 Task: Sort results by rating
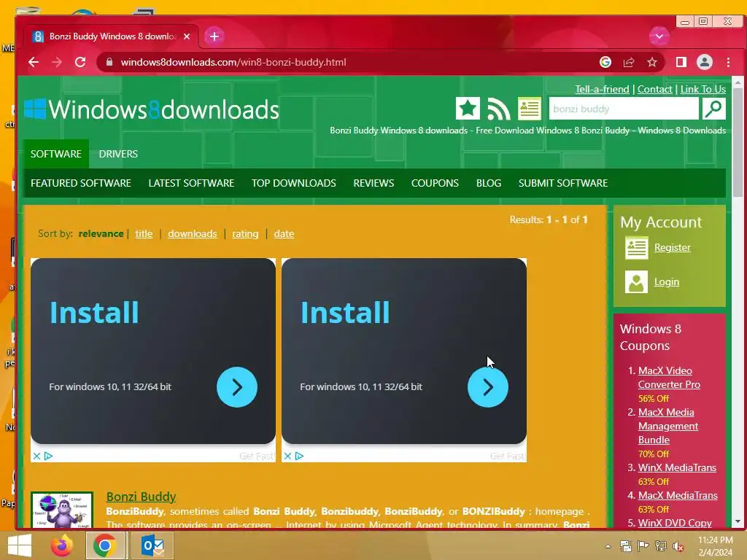[245, 234]
